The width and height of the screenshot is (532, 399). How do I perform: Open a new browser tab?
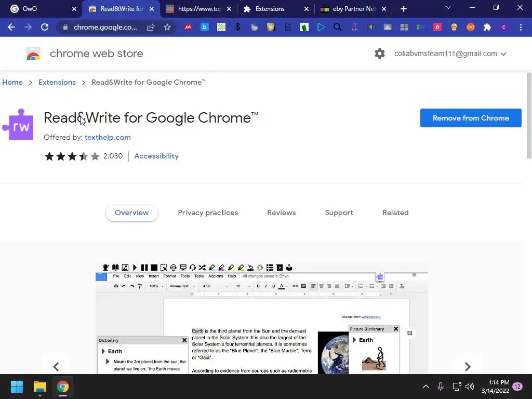[403, 9]
